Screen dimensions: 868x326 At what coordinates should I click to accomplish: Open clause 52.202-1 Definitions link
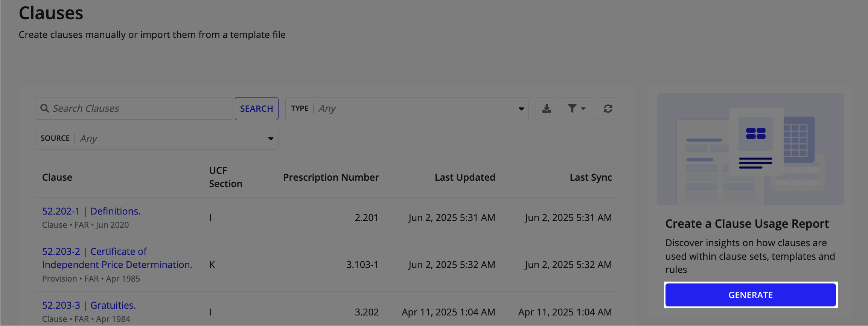91,211
